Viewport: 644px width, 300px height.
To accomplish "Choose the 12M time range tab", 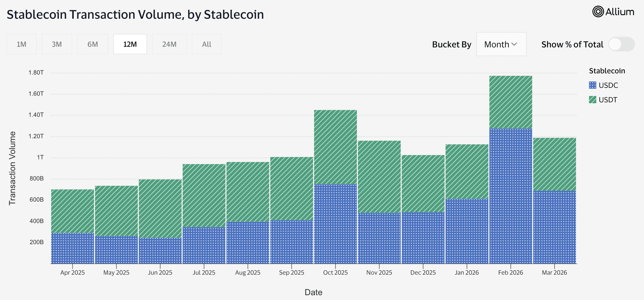I will click(x=130, y=44).
